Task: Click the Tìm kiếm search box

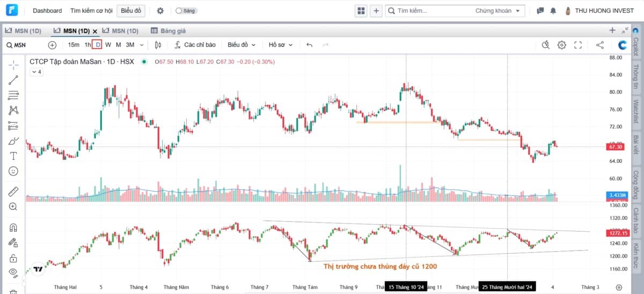Action: click(428, 11)
